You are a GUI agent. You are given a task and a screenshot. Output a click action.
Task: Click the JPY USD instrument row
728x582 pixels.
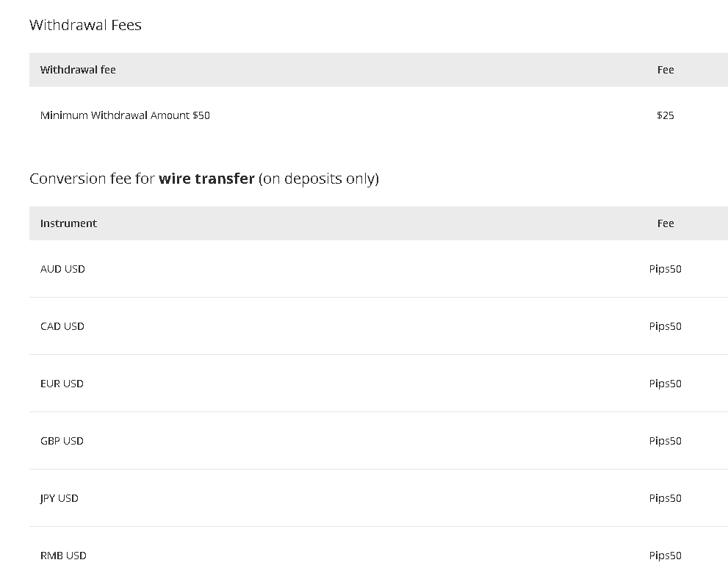coord(378,498)
